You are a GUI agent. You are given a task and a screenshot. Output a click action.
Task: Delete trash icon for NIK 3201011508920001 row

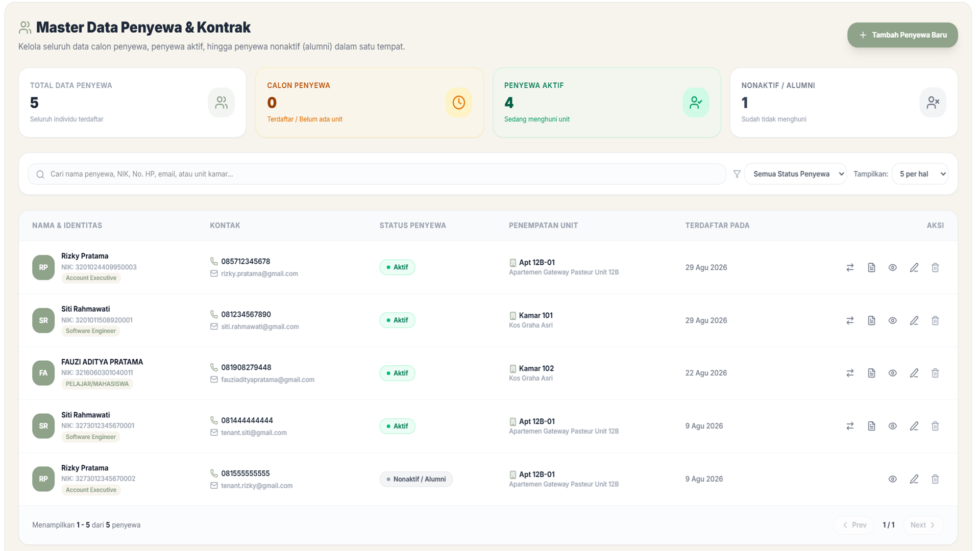tap(935, 320)
